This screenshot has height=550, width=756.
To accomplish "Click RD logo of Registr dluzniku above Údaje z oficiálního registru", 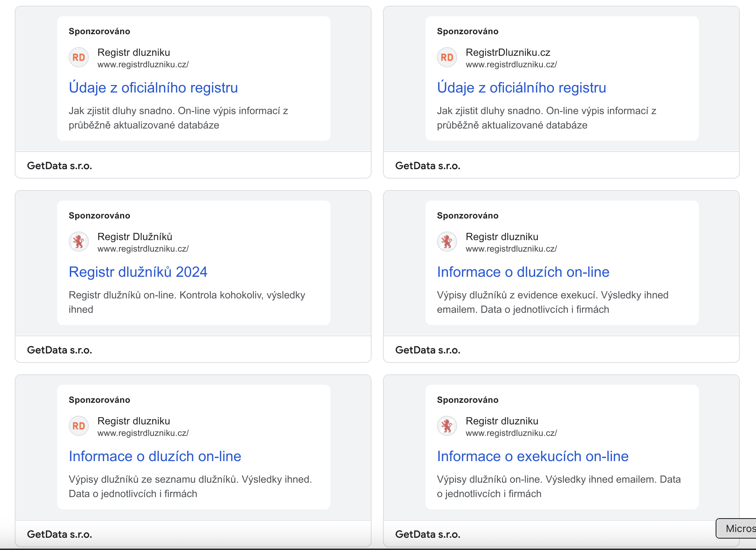I will click(x=79, y=57).
